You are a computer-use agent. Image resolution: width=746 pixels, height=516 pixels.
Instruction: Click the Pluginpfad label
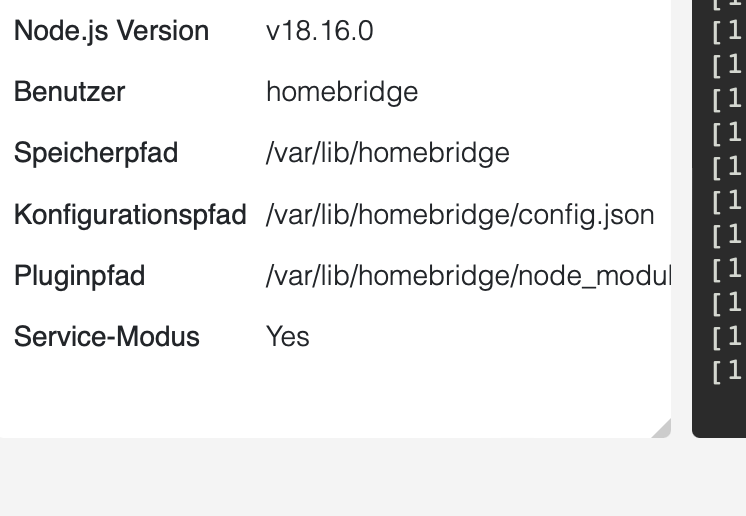79,276
